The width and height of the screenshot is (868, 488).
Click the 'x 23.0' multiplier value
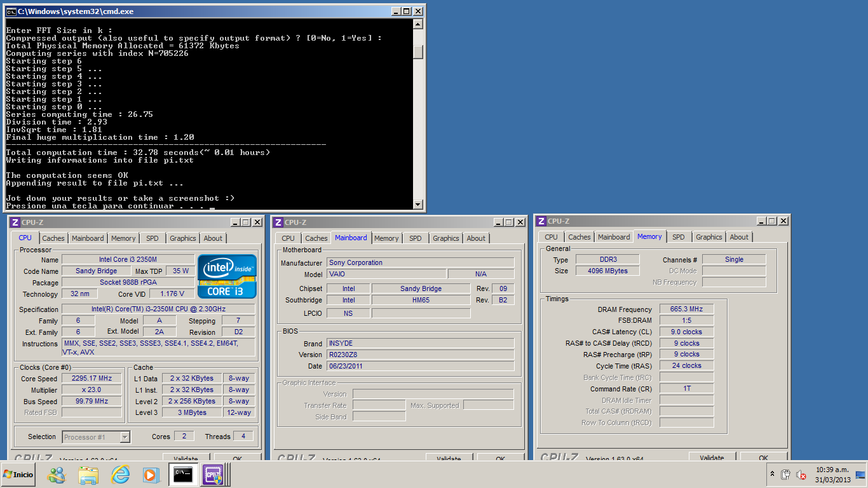[92, 390]
